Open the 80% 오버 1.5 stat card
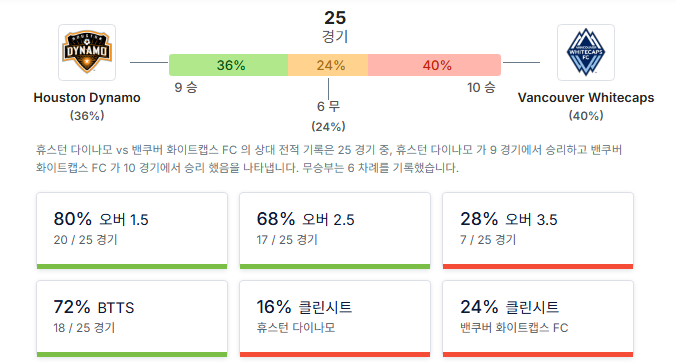The height and width of the screenshot is (364, 676). point(132,231)
